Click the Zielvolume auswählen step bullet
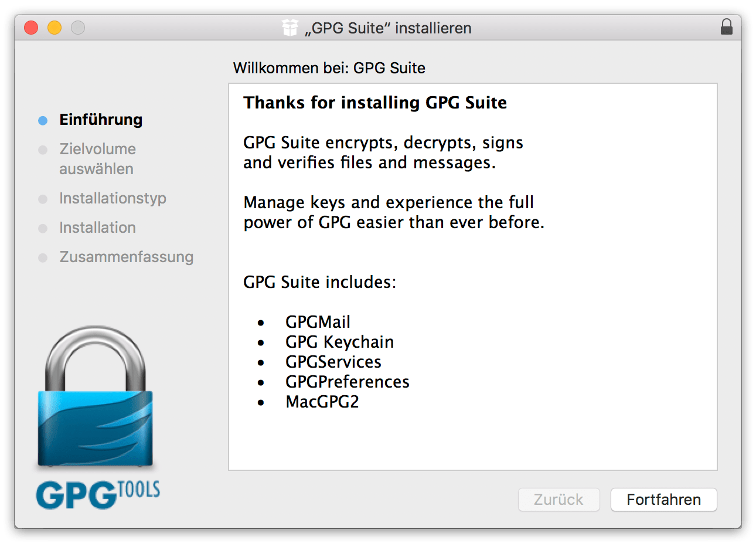The width and height of the screenshot is (756, 543). (43, 150)
